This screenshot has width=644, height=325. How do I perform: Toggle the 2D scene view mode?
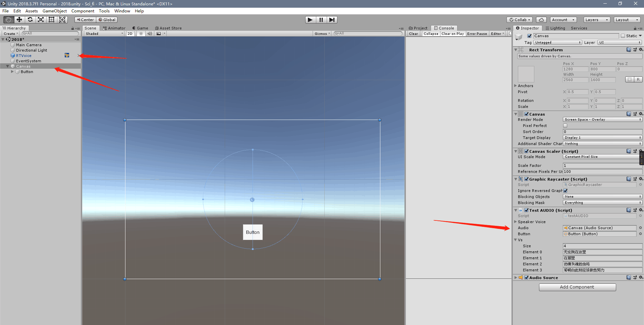pyautogui.click(x=130, y=33)
